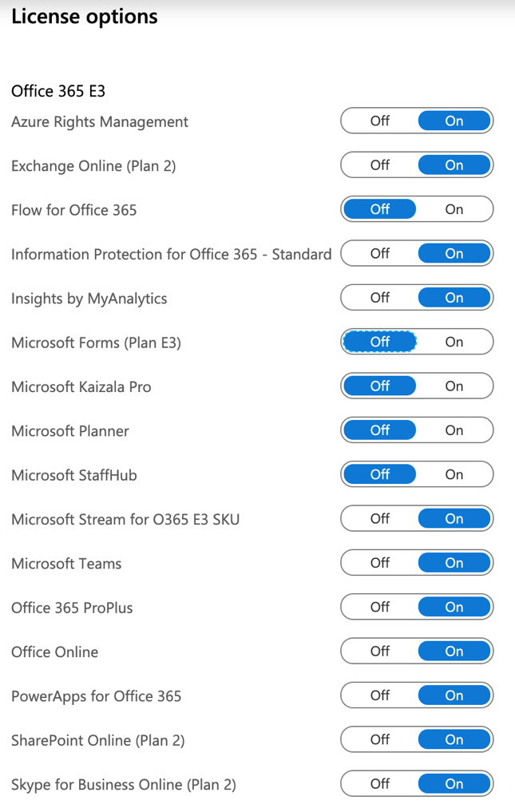Viewport: 515px width, 812px height.
Task: Click the Off option for Microsoft Planner
Action: [x=379, y=430]
